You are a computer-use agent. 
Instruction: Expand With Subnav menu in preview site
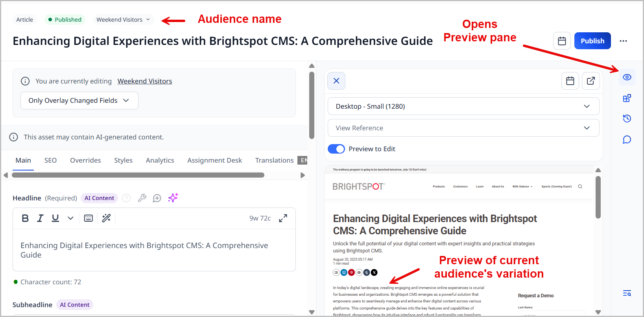click(522, 187)
